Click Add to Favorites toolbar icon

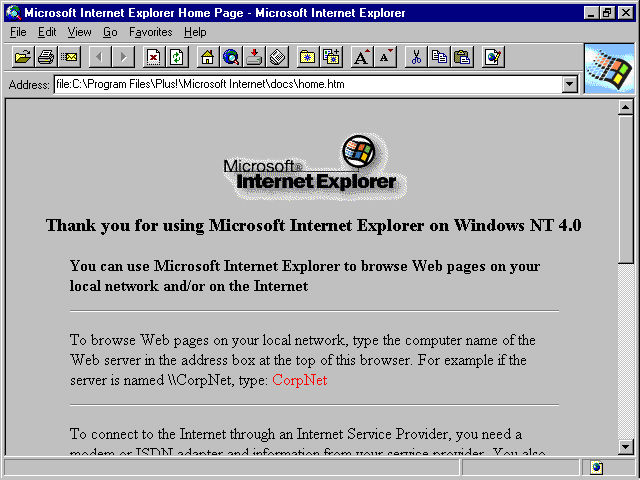[x=331, y=57]
